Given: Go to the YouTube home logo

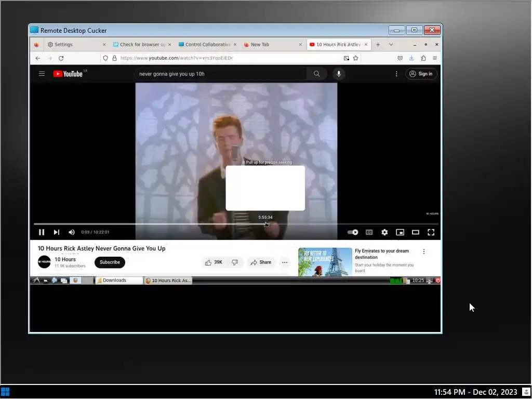Looking at the screenshot, I should [x=68, y=74].
